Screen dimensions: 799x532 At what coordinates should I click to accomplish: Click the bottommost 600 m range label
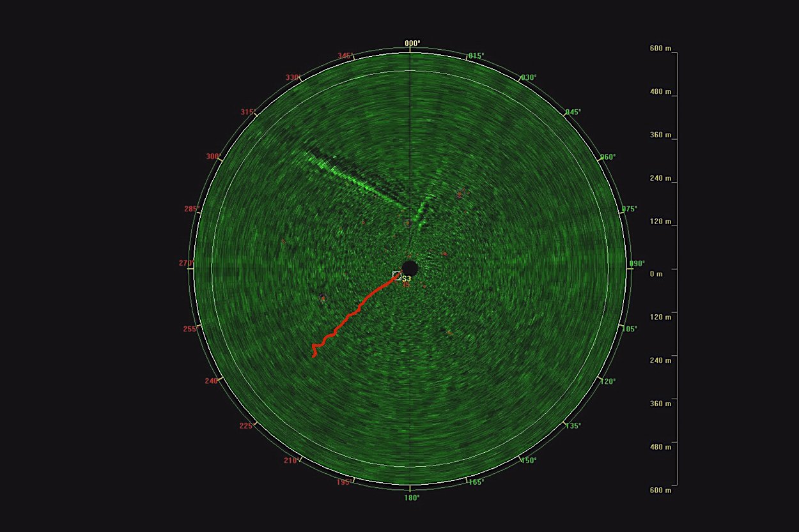pyautogui.click(x=660, y=490)
